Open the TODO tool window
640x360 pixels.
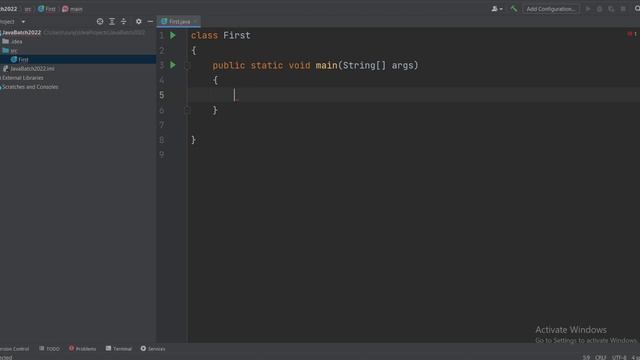tap(49, 349)
